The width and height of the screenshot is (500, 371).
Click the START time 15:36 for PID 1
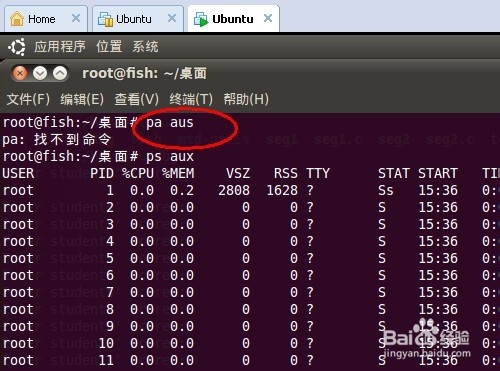[438, 190]
